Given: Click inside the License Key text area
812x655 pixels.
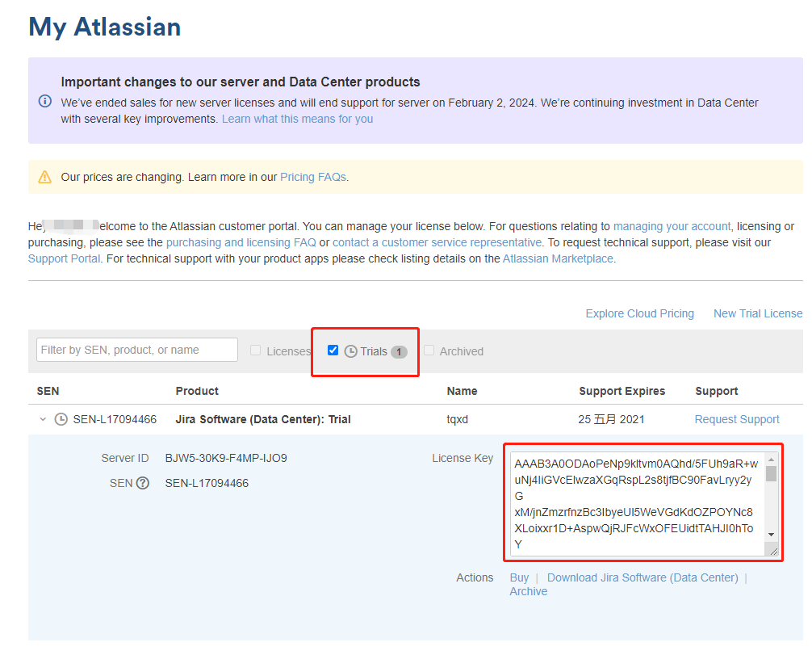Looking at the screenshot, I should click(637, 504).
